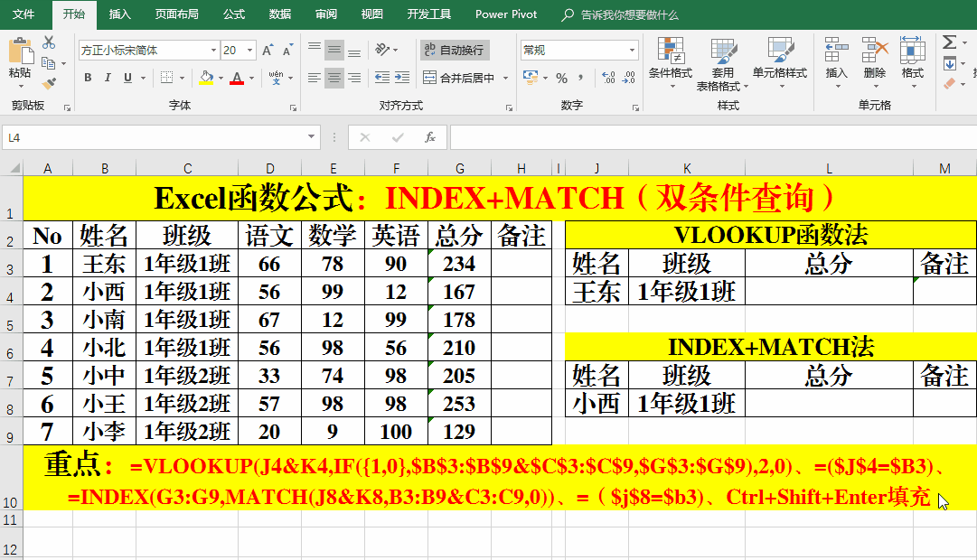Increase indent in cell
The height and width of the screenshot is (560, 977).
pos(402,78)
